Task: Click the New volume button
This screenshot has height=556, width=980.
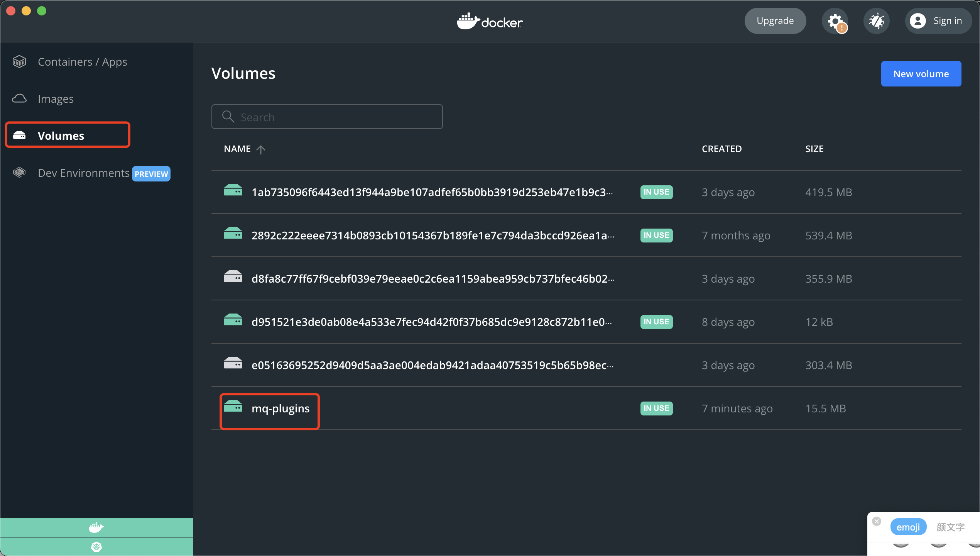Action: point(921,73)
